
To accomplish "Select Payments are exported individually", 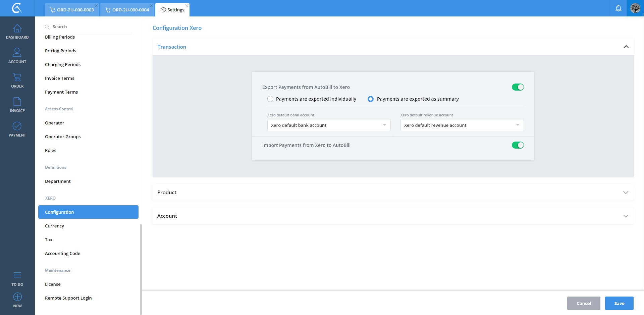I will click(270, 99).
